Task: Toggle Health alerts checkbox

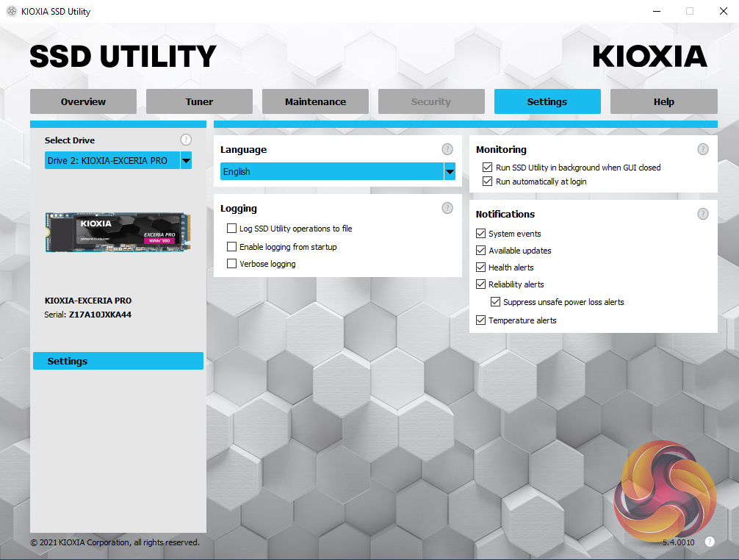Action: pyautogui.click(x=480, y=268)
